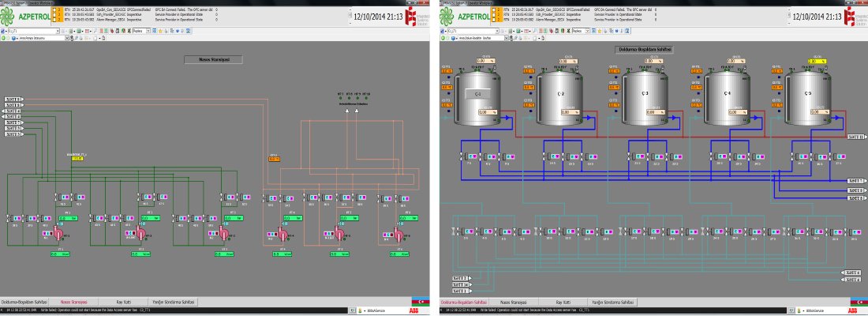This screenshot has width=868, height=316.
Task: Click the XƏTT II line label beside tank C-5
Action: point(856,137)
